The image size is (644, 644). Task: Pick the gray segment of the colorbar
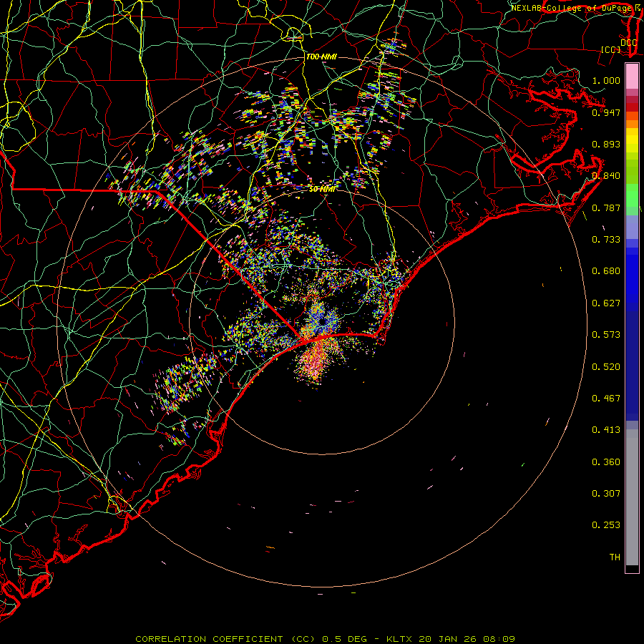point(632,497)
